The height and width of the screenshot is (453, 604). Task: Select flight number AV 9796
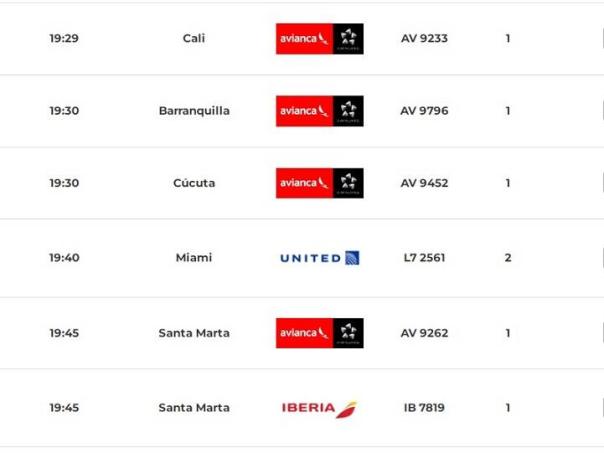pyautogui.click(x=423, y=111)
